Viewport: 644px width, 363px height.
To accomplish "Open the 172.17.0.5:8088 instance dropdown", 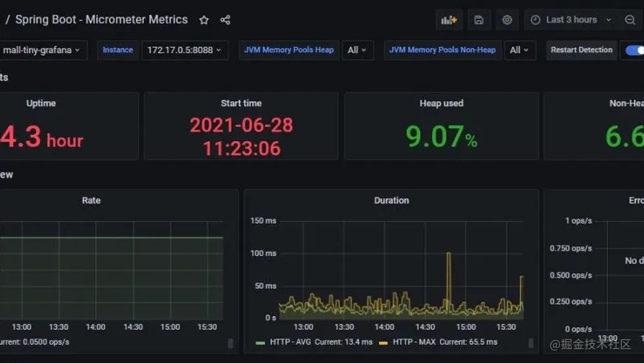I will point(184,50).
